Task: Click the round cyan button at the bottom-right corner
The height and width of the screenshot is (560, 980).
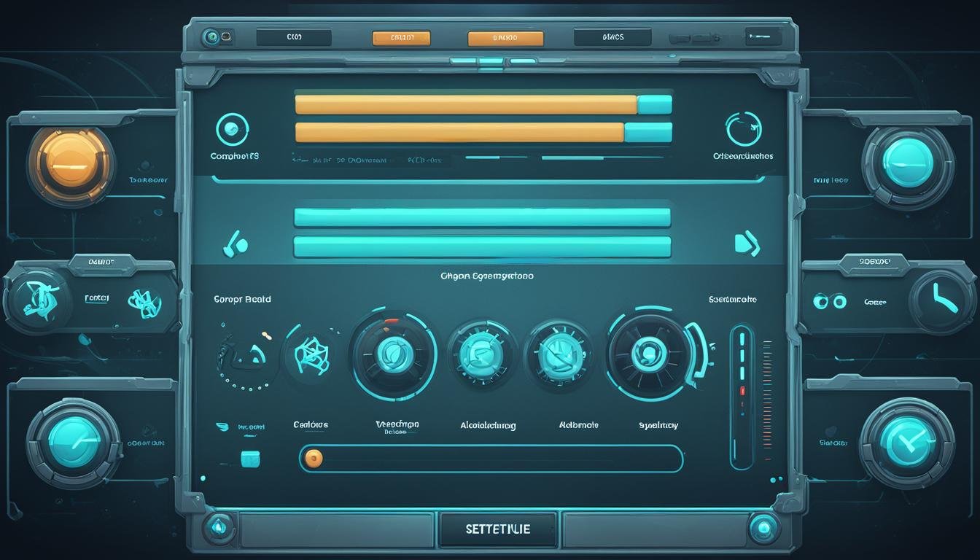Action: pyautogui.click(x=763, y=526)
